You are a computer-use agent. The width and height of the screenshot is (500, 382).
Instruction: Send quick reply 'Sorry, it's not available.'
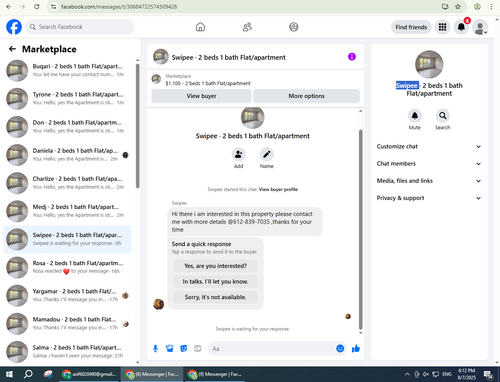pos(215,297)
